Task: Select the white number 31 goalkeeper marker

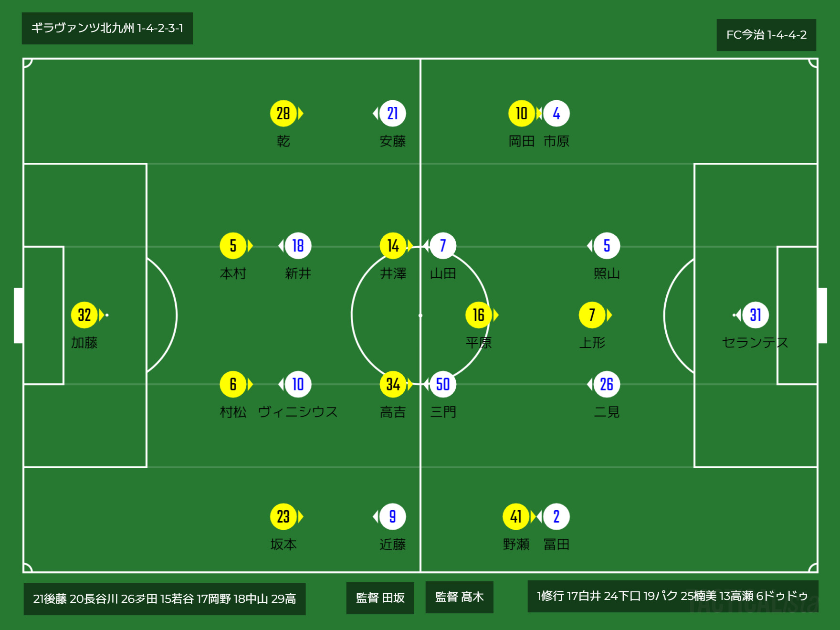Action: [756, 315]
